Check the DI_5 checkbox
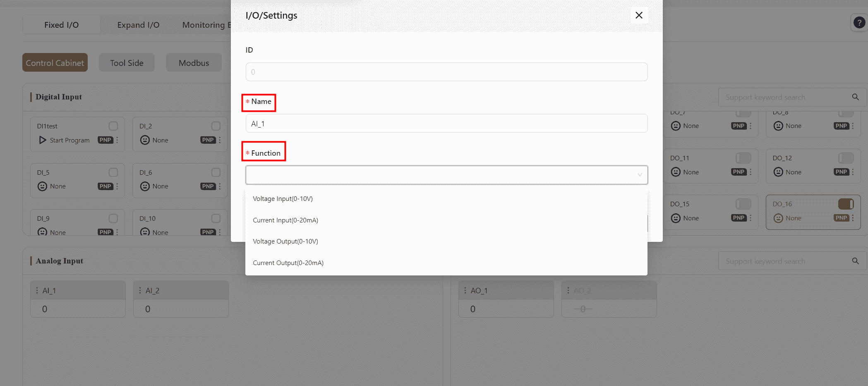 (x=113, y=172)
